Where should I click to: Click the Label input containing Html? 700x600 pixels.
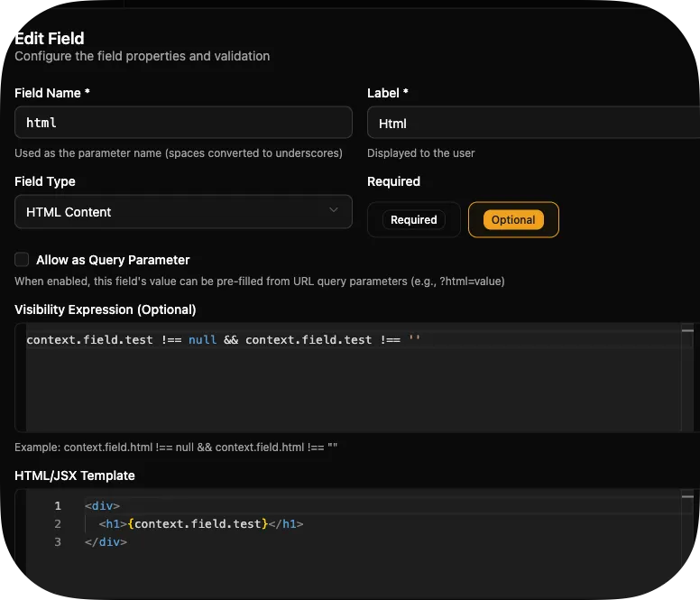[x=532, y=124]
